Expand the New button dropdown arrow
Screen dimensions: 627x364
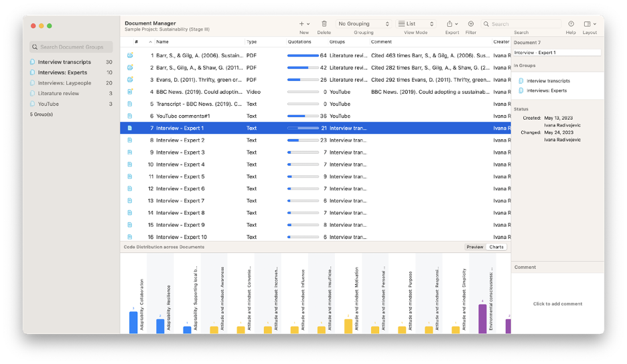click(308, 24)
